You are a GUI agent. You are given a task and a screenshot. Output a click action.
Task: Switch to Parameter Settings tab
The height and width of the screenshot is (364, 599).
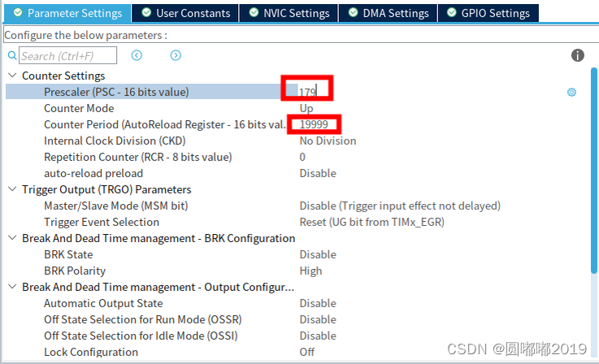(67, 13)
